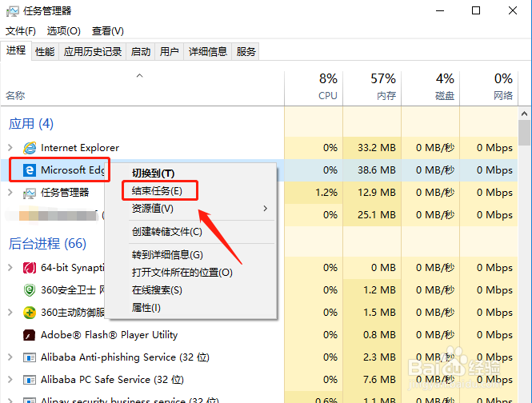Screen dimensions: 532x403
Task: Click the scrollbar up arrow
Action: [x=525, y=114]
